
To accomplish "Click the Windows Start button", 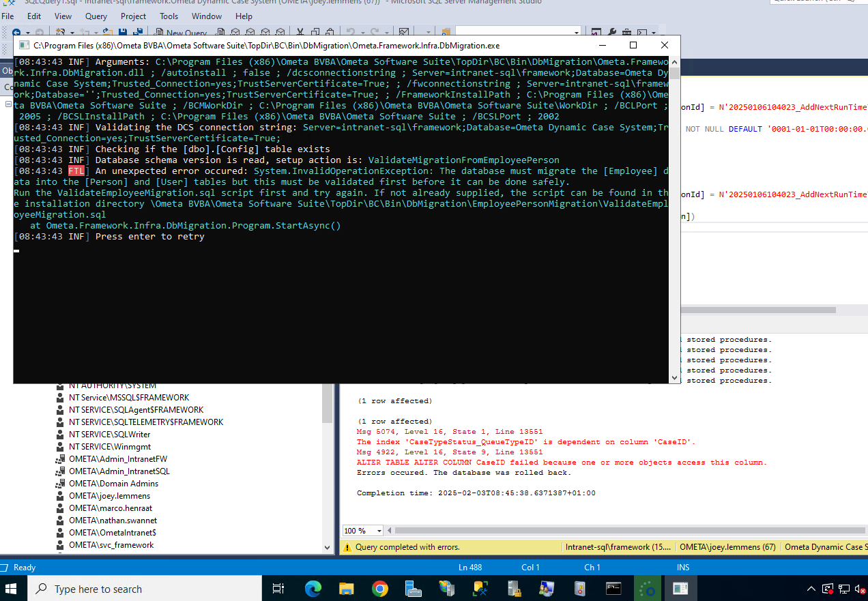I will (x=14, y=588).
